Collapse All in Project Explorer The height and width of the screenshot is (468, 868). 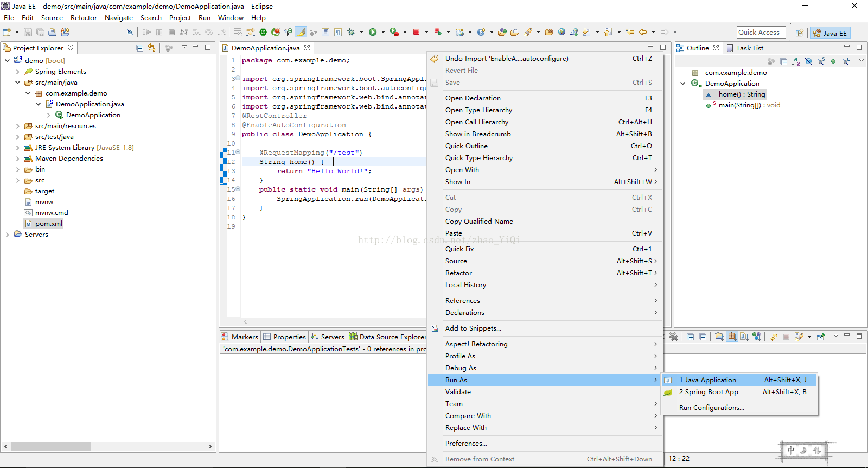pos(139,48)
